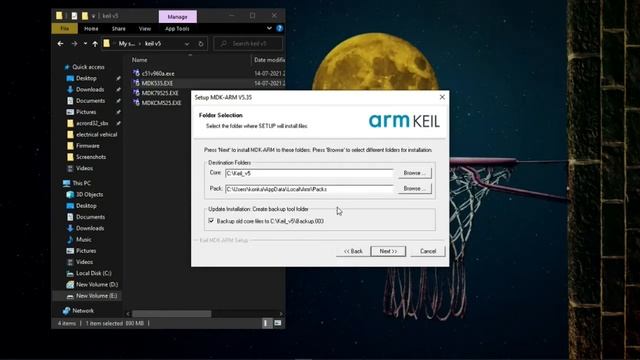Open recent locations dropdown arrow in Explorer

(85, 44)
